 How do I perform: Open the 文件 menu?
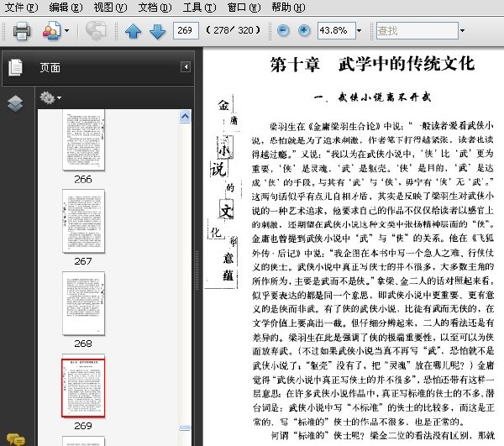[21, 7]
